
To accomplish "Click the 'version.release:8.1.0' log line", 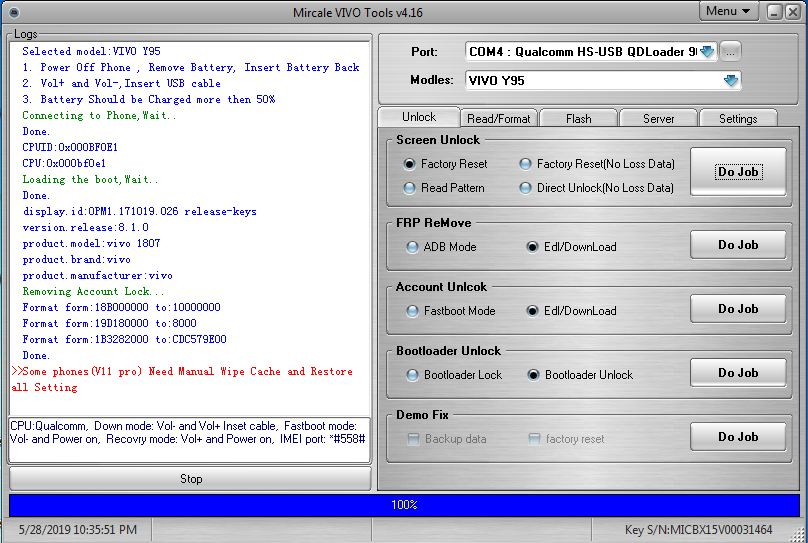I will tap(85, 227).
